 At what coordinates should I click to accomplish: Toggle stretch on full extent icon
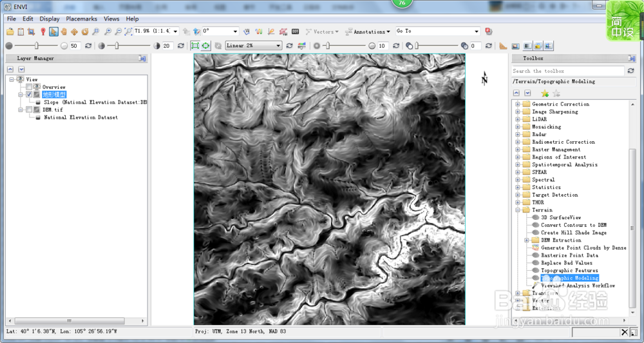(205, 46)
